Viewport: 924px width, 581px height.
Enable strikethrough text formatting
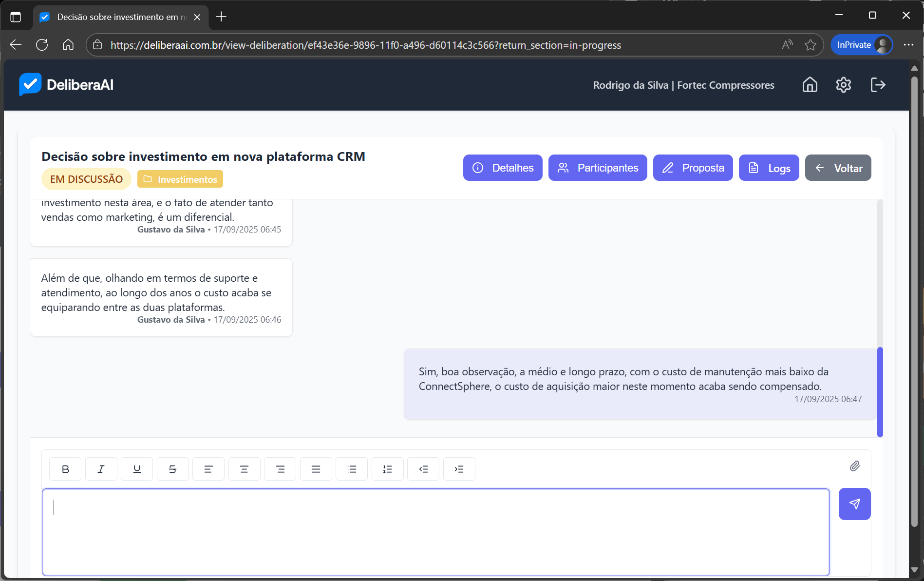[172, 469]
